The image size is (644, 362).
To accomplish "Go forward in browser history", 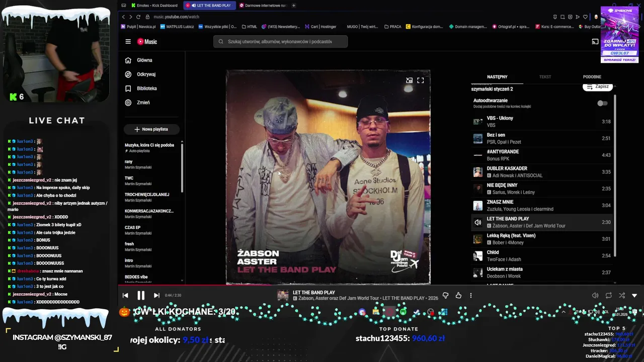I will click(x=131, y=17).
